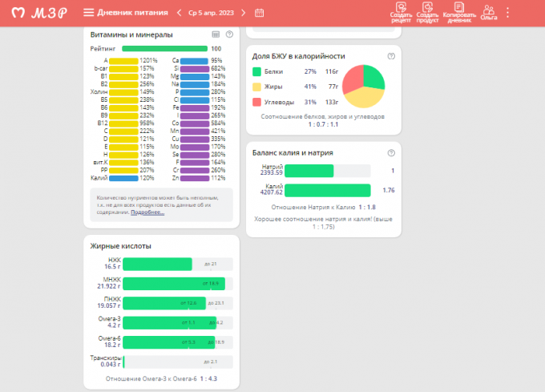Image resolution: width=545 pixels, height=392 pixels.
Task: Go to previous day arrow
Action: 179,13
